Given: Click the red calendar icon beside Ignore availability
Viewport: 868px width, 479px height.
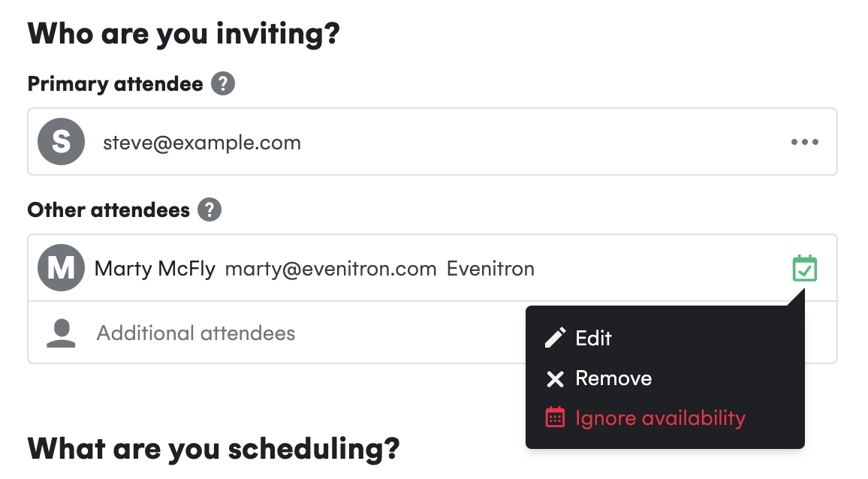Looking at the screenshot, I should [555, 417].
